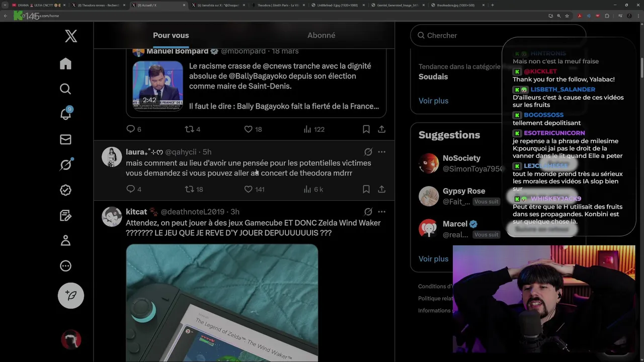Compose a new post with the feather button
This screenshot has width=644, height=362.
(x=71, y=296)
